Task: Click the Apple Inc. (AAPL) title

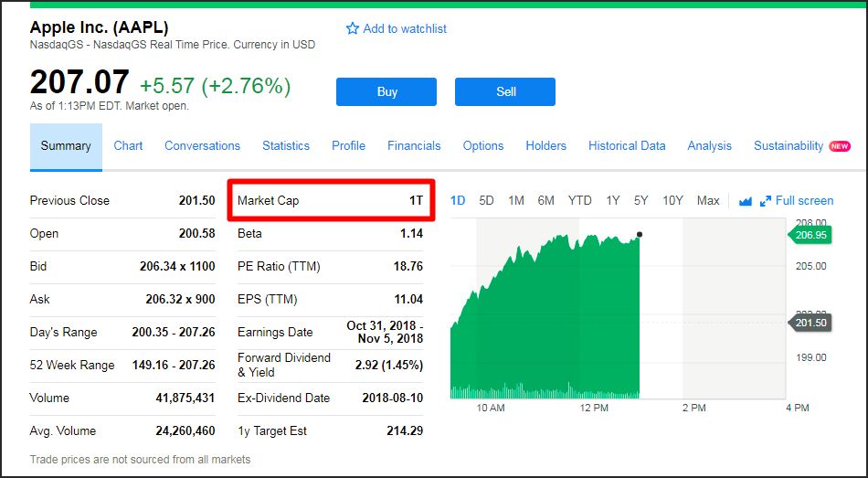Action: tap(99, 27)
